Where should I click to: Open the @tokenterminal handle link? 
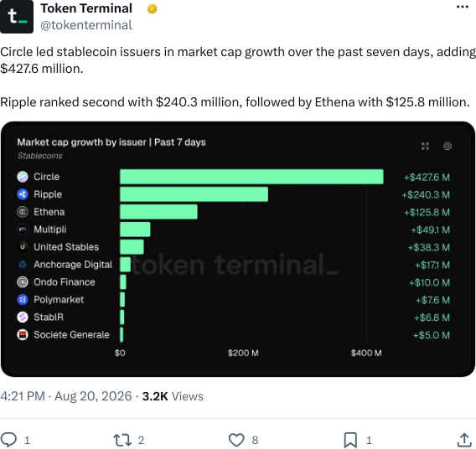coord(86,25)
